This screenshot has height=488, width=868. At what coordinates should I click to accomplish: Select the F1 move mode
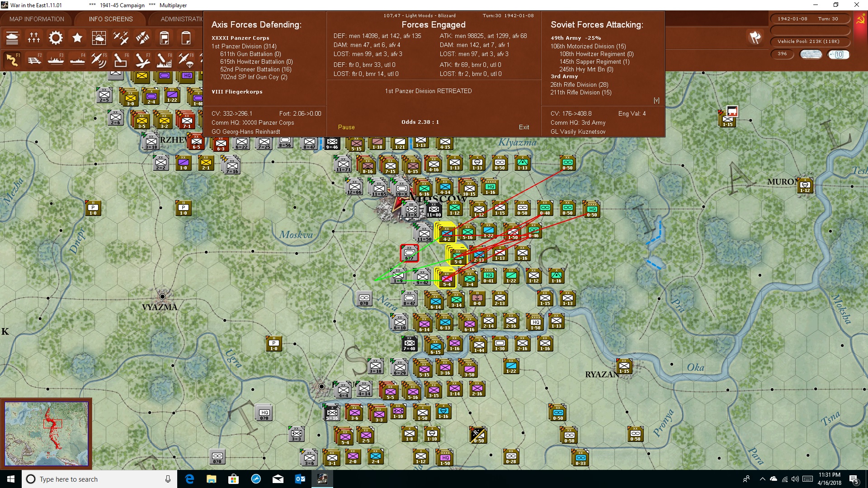tap(12, 60)
